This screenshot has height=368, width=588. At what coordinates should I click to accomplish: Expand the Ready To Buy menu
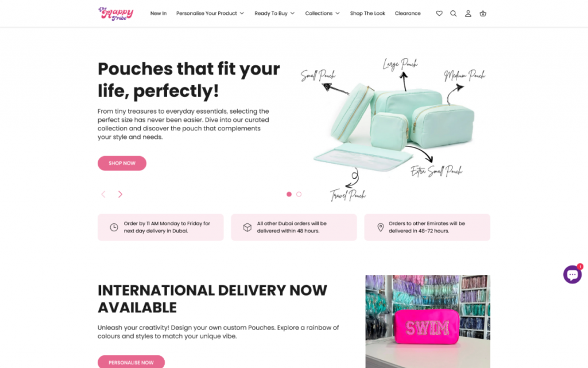(274, 13)
